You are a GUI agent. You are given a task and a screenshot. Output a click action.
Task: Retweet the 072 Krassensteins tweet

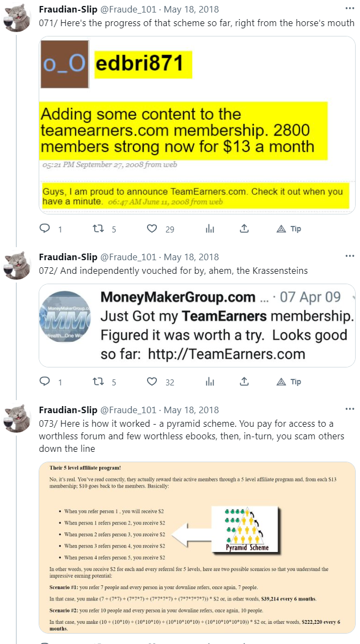(99, 382)
